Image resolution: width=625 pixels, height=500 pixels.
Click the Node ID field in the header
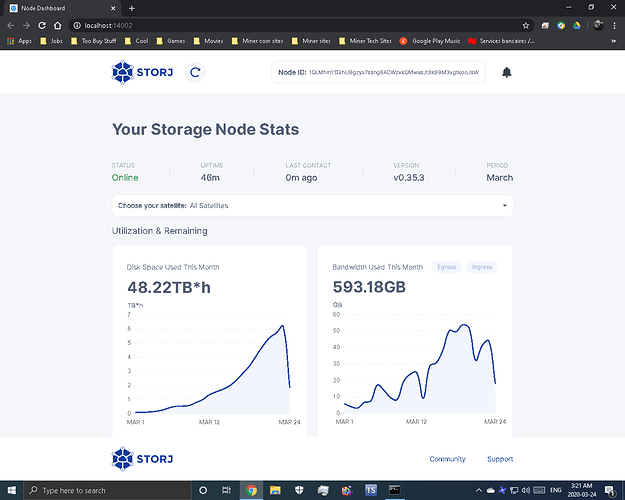pyautogui.click(x=378, y=73)
